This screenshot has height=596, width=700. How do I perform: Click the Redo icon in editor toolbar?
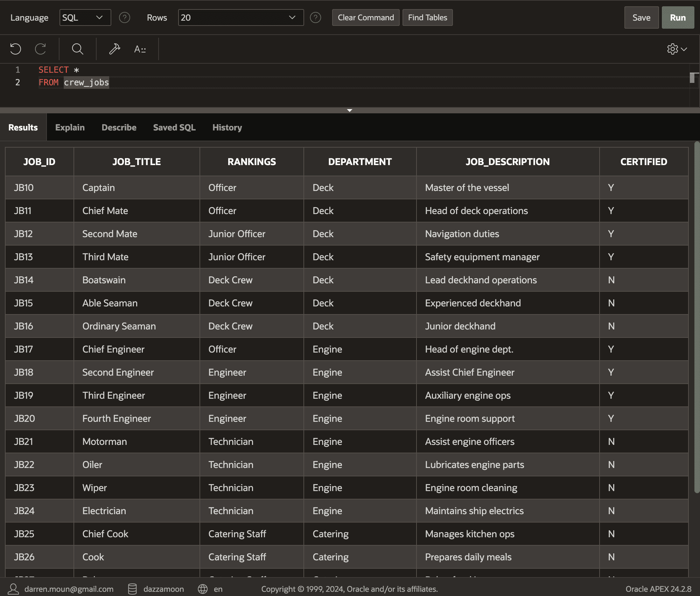[x=41, y=49]
